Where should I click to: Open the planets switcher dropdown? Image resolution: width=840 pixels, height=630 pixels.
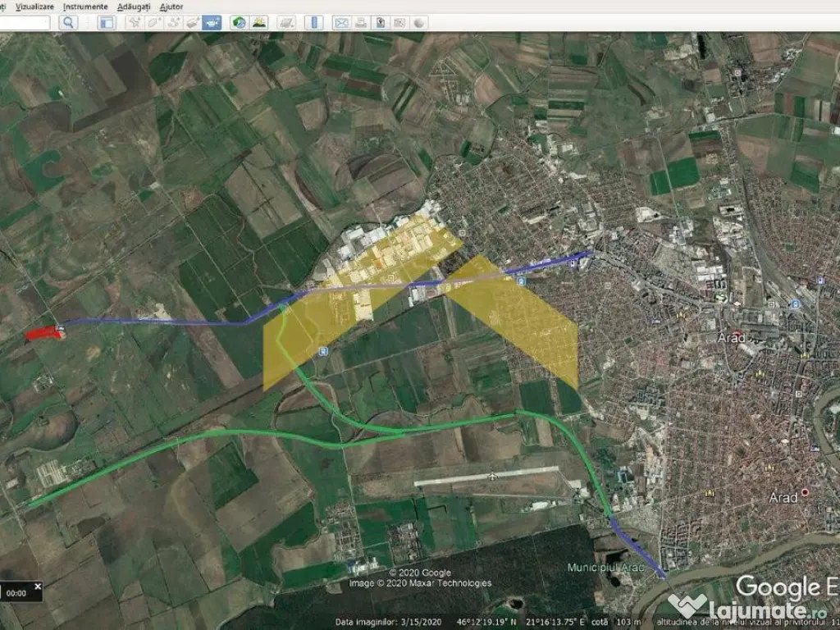click(x=286, y=23)
